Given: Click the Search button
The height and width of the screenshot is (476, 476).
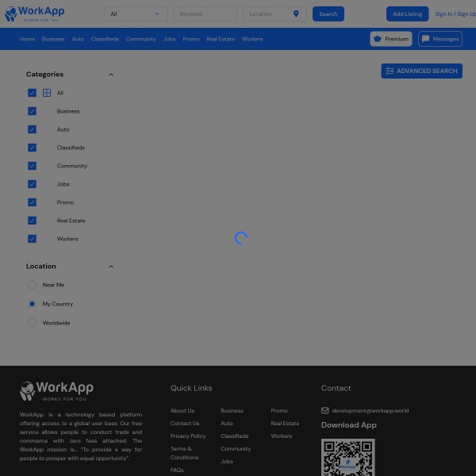Looking at the screenshot, I should point(328,14).
